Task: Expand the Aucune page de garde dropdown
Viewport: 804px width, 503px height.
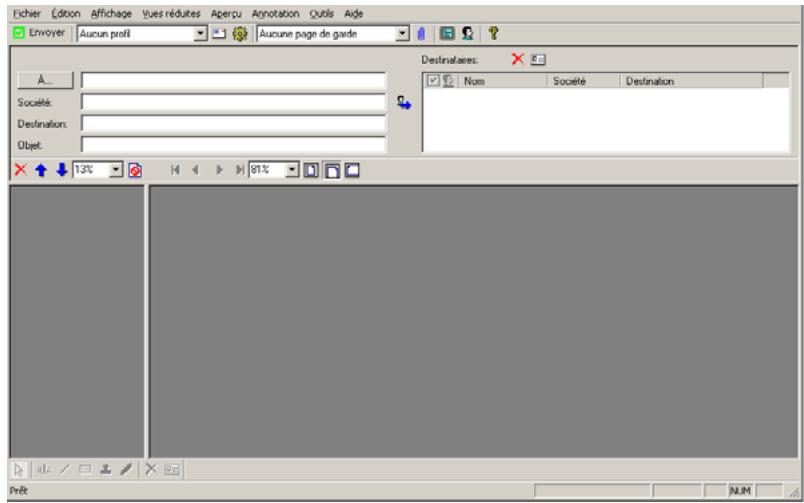Action: 403,34
